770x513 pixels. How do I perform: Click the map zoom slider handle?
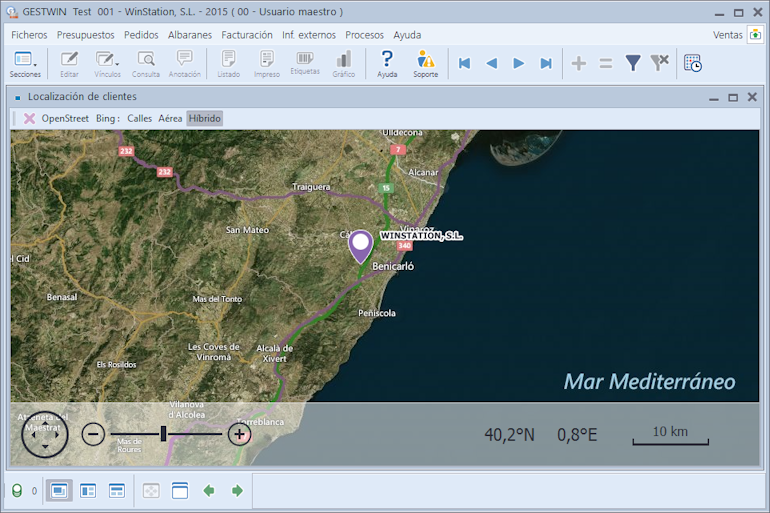[163, 433]
